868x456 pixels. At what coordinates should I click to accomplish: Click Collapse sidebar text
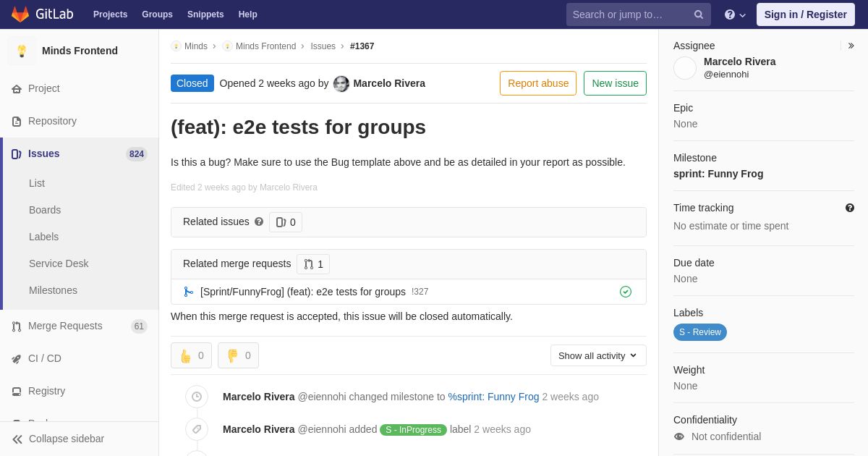(x=67, y=439)
